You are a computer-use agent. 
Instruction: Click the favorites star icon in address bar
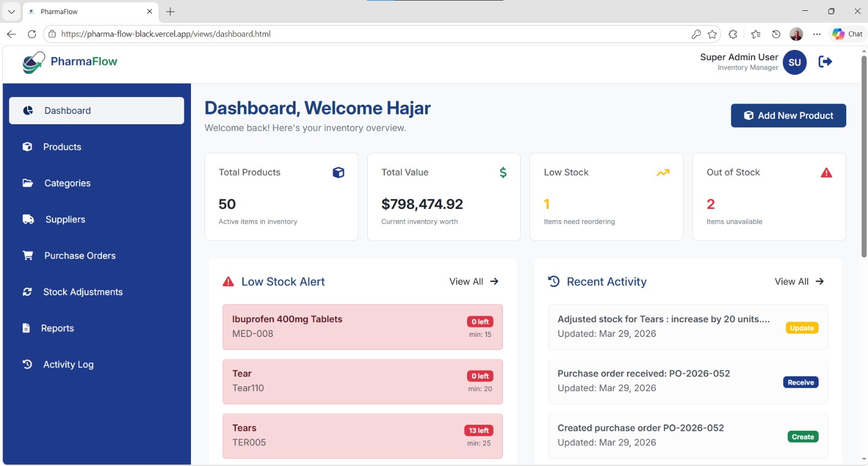coord(712,34)
